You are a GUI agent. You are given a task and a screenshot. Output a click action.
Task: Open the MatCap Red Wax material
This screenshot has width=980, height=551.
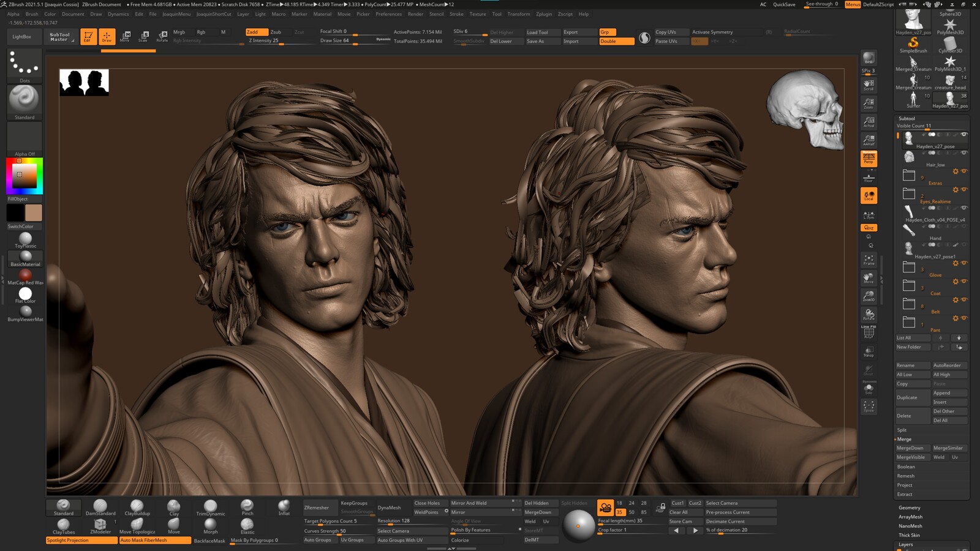[x=25, y=275]
